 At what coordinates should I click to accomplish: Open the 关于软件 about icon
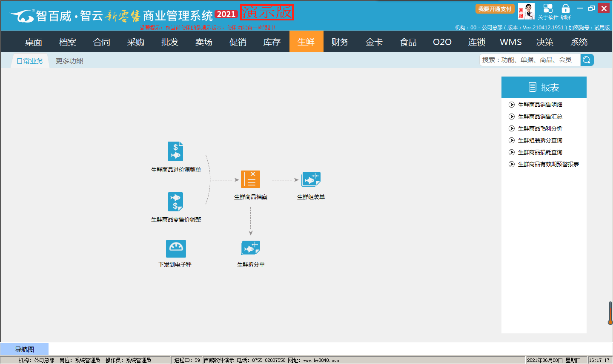548,9
